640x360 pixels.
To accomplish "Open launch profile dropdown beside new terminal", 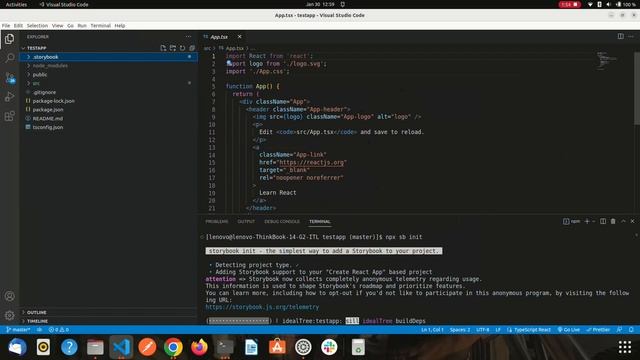I will pyautogui.click(x=593, y=221).
